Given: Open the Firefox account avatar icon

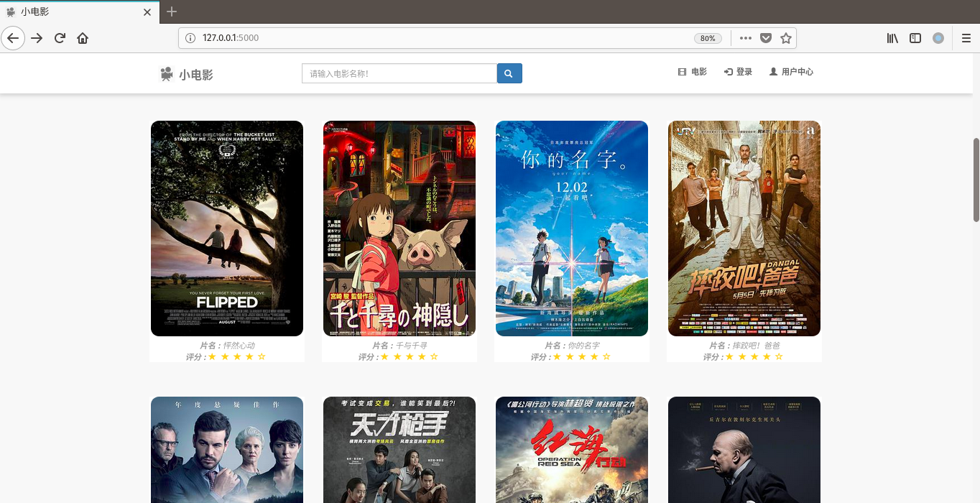Looking at the screenshot, I should 938,38.
